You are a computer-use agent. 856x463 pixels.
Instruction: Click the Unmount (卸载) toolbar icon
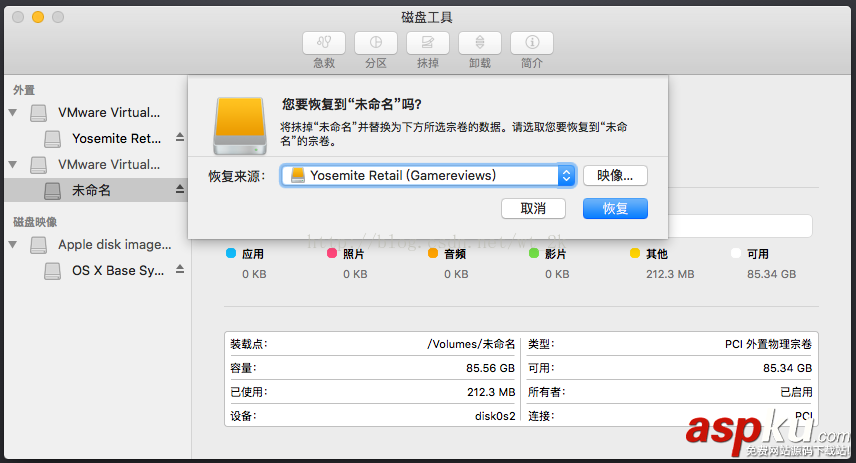479,43
